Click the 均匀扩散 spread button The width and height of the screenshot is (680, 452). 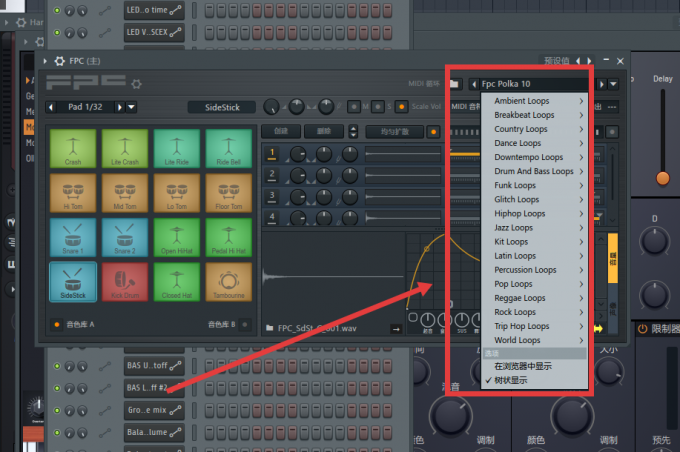[x=395, y=131]
